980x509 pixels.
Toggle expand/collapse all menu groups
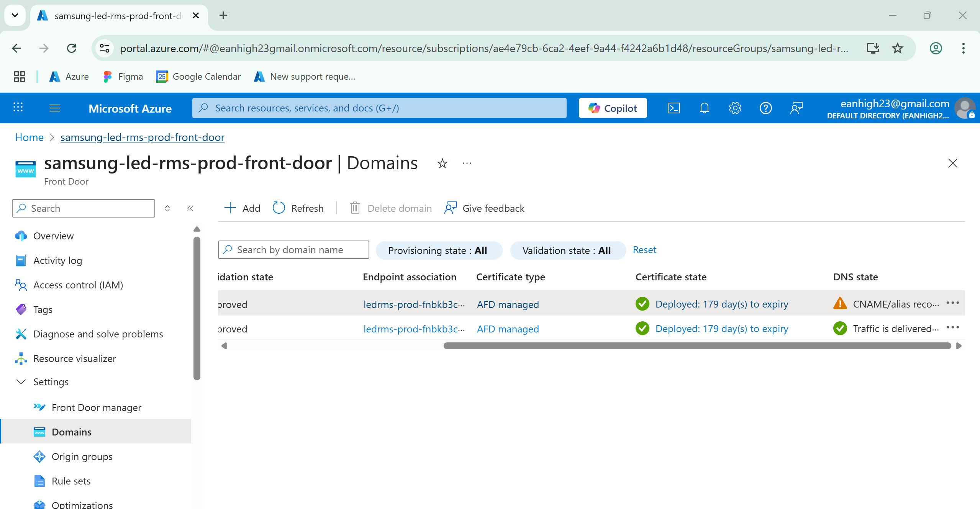[x=167, y=208]
